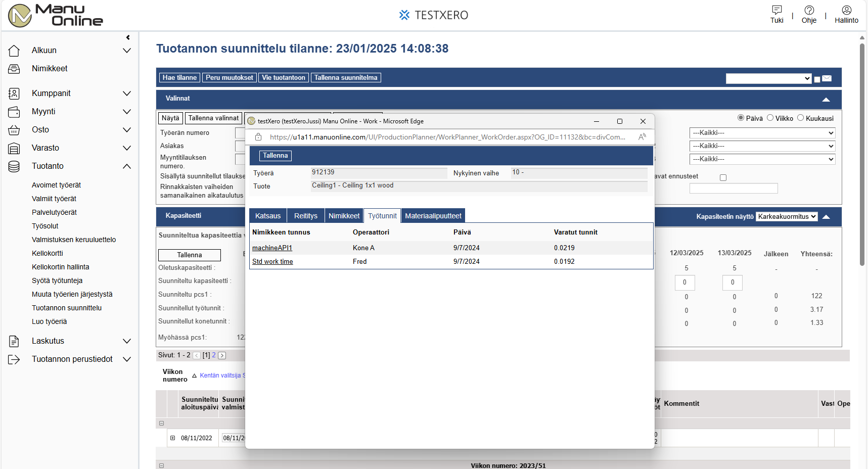Tick the ennusteet checkbox
Image resolution: width=868 pixels, height=469 pixels.
point(723,177)
